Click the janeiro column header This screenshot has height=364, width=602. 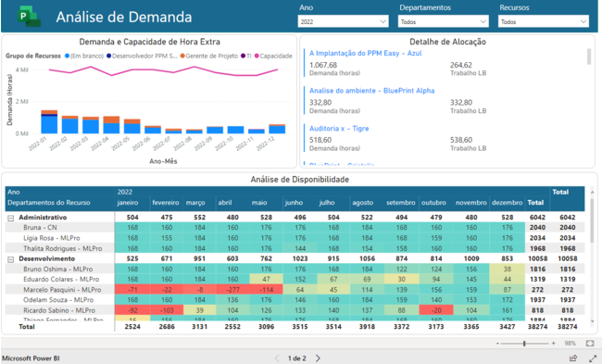pos(128,202)
